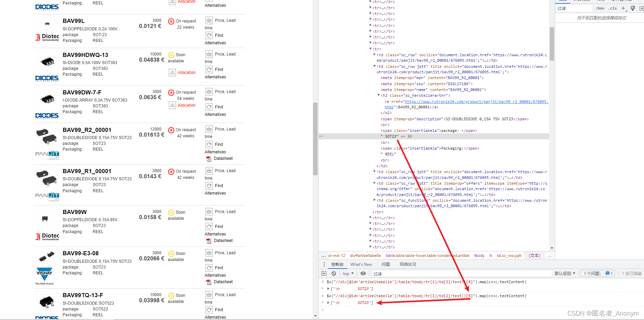Collapse h2 oc_herstellerartnr node
Screen dimensions: 644x320
click(379, 95)
